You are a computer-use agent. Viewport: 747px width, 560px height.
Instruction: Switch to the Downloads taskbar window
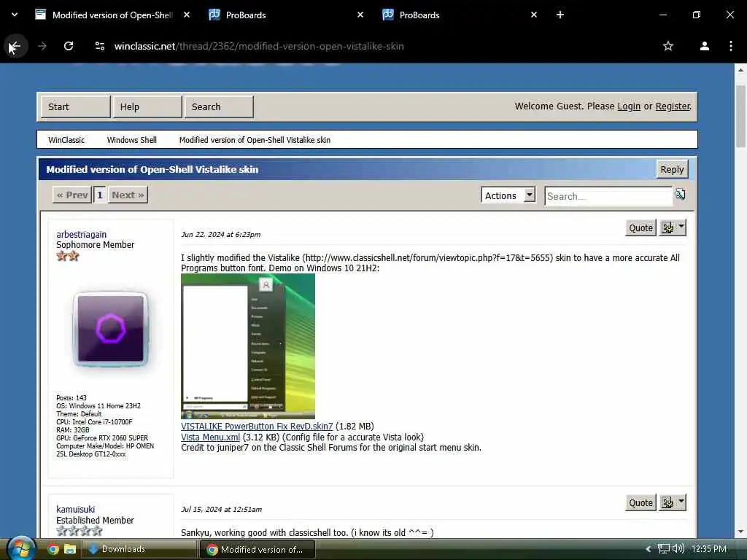coord(139,549)
